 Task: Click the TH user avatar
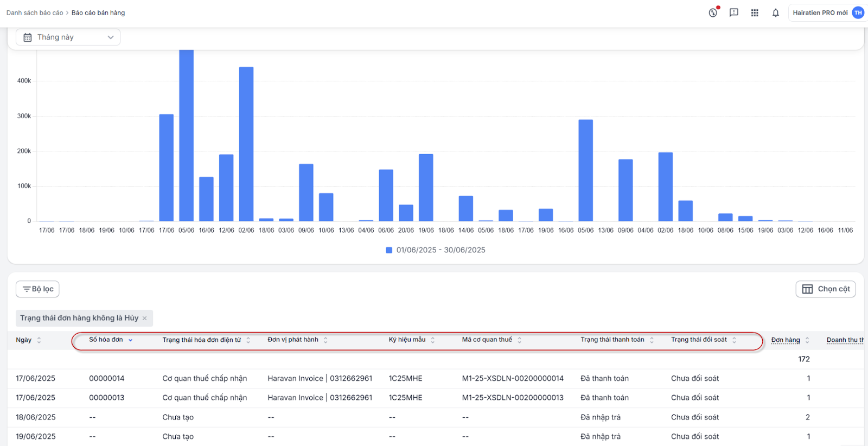pyautogui.click(x=858, y=12)
